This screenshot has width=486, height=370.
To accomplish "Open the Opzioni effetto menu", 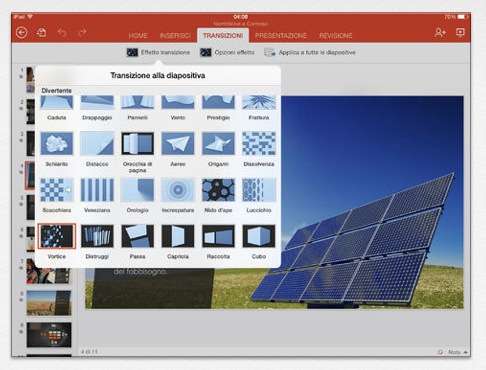I will point(227,52).
